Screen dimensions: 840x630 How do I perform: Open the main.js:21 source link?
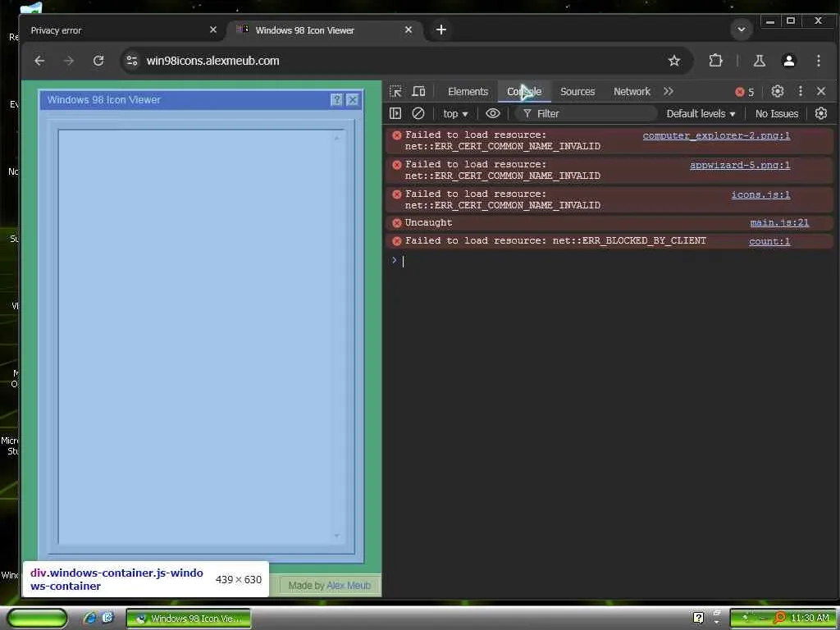(779, 222)
